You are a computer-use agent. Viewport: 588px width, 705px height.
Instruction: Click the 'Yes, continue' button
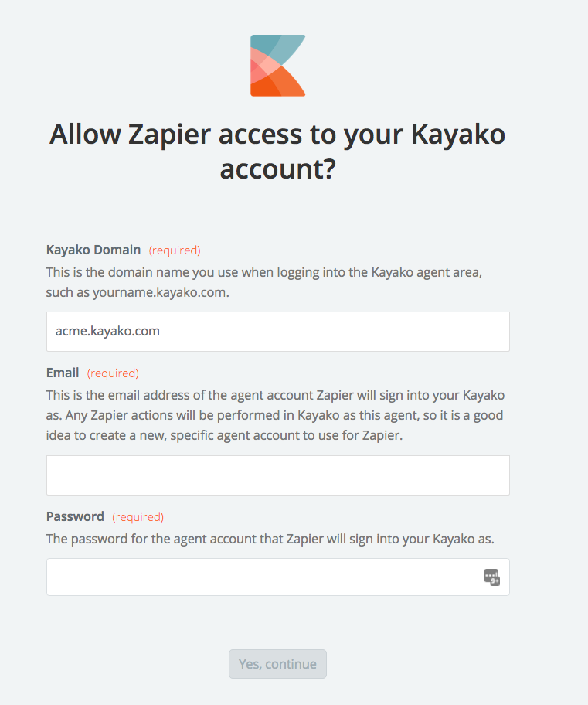(x=278, y=664)
